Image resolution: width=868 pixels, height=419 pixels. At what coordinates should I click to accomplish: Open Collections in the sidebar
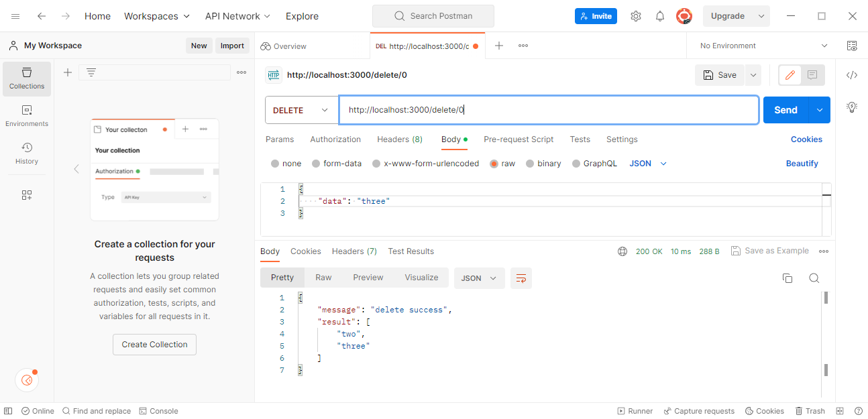(x=27, y=78)
